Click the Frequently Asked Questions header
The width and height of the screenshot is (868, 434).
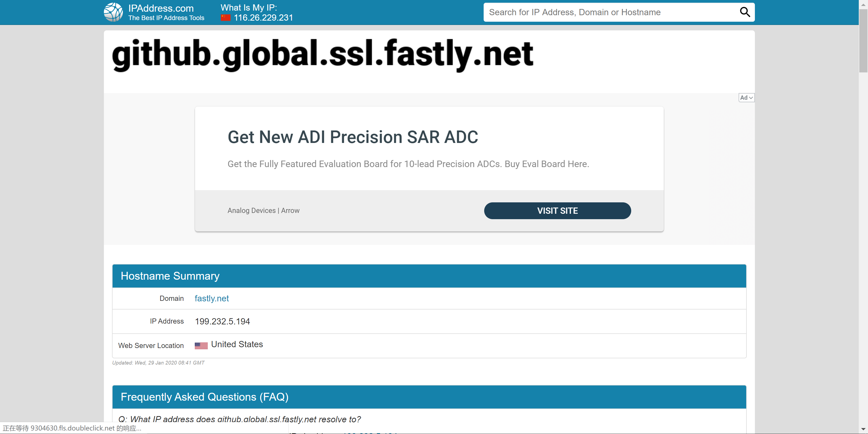(205, 397)
